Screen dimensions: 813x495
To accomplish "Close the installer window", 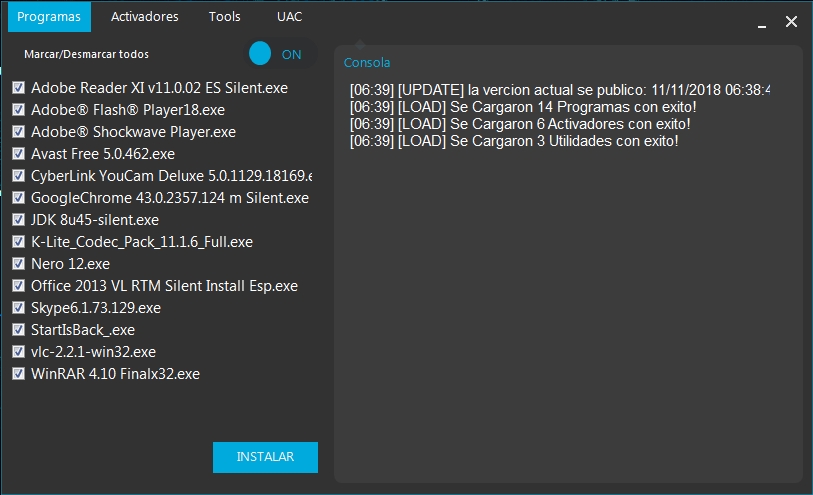I will 791,22.
